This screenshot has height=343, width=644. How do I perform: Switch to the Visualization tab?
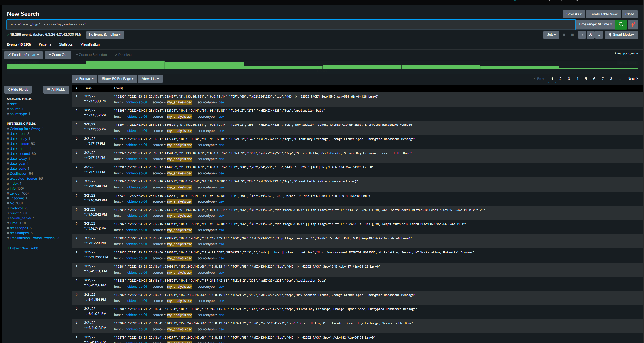coord(90,44)
